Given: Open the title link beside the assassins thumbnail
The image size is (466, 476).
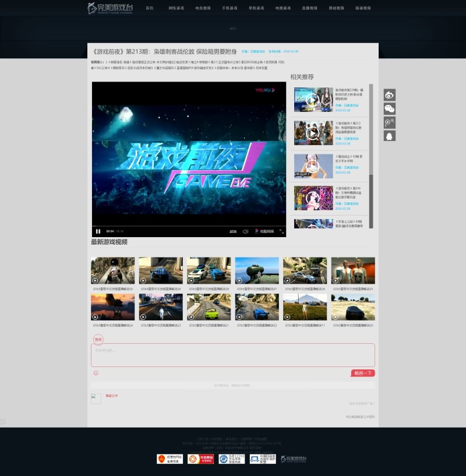Looking at the screenshot, I should click(x=348, y=128).
